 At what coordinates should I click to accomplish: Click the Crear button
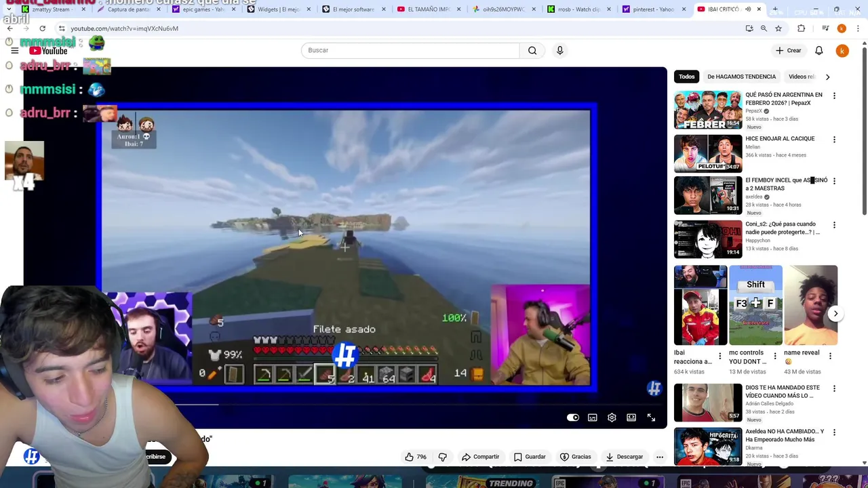(x=789, y=50)
